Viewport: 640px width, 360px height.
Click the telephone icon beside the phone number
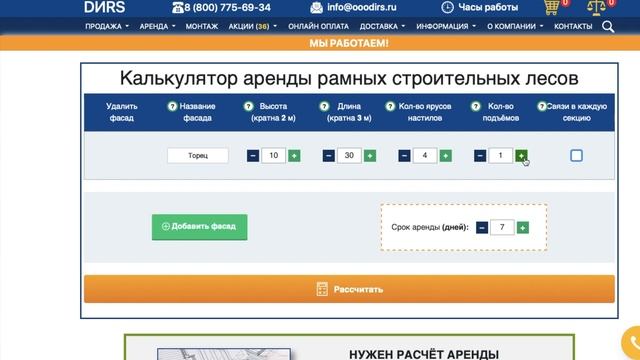[178, 7]
